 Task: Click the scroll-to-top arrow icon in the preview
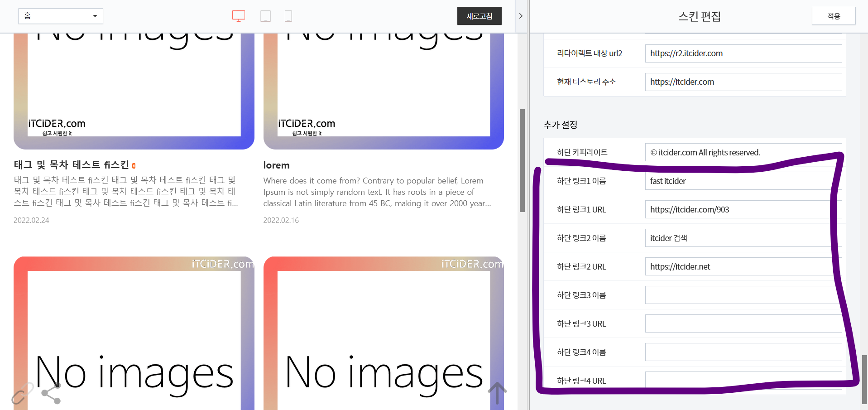click(497, 393)
